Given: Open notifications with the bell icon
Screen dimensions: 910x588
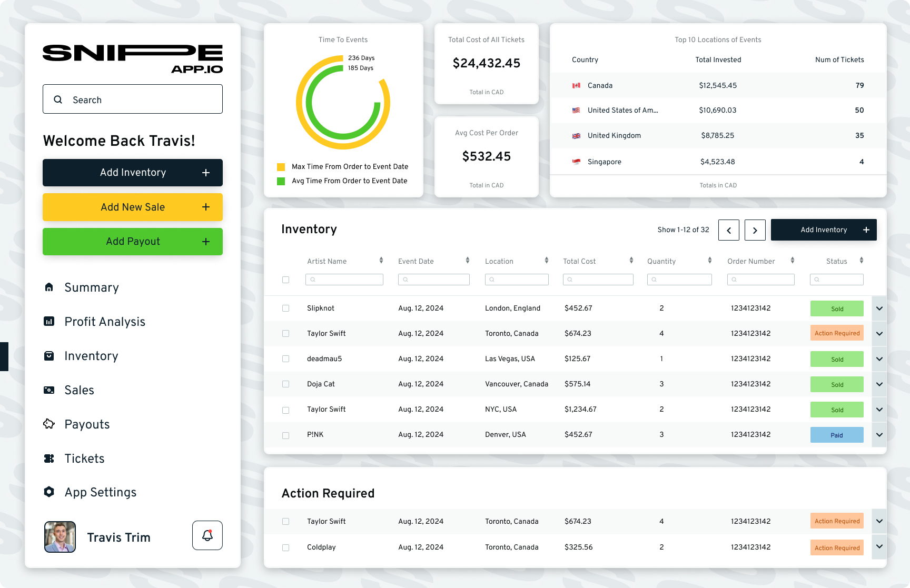Looking at the screenshot, I should point(207,535).
